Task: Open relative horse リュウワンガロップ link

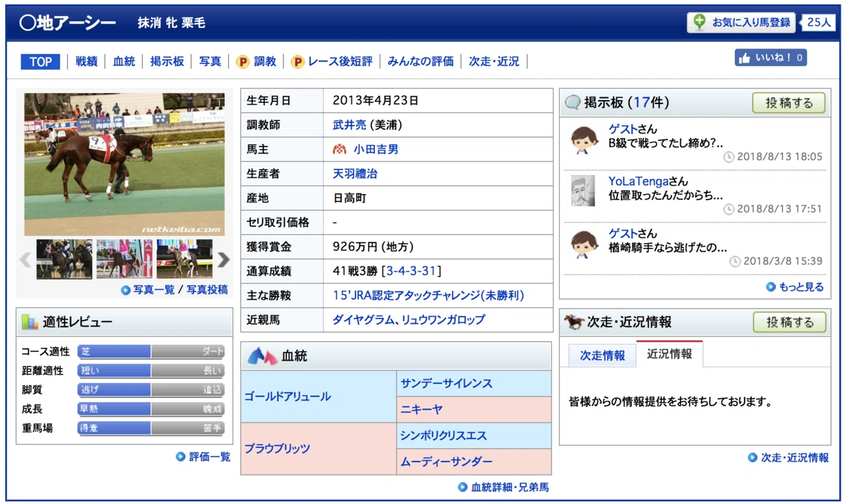Action: (443, 320)
